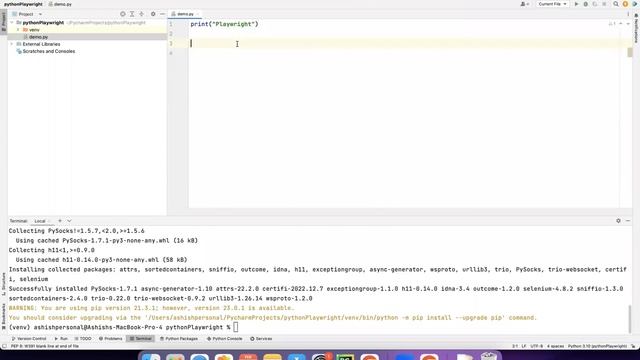Open terminal panel settings gear
Image resolution: width=640 pixels, height=360 pixels.
click(618, 221)
